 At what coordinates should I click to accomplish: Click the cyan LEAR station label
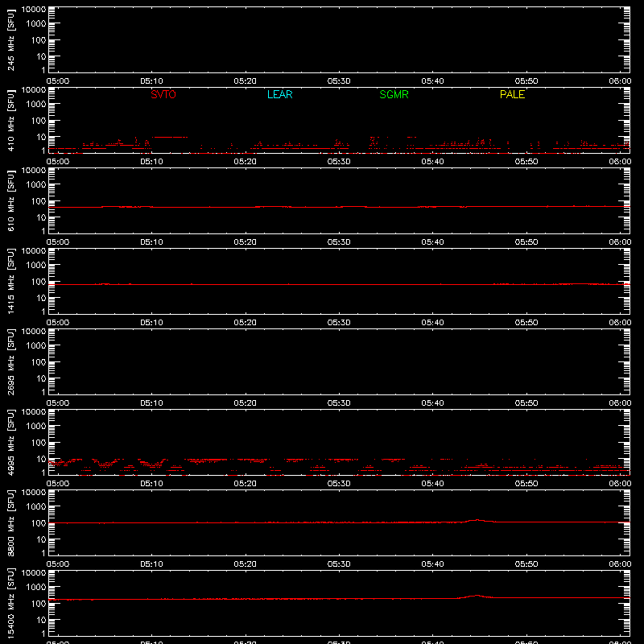[279, 94]
